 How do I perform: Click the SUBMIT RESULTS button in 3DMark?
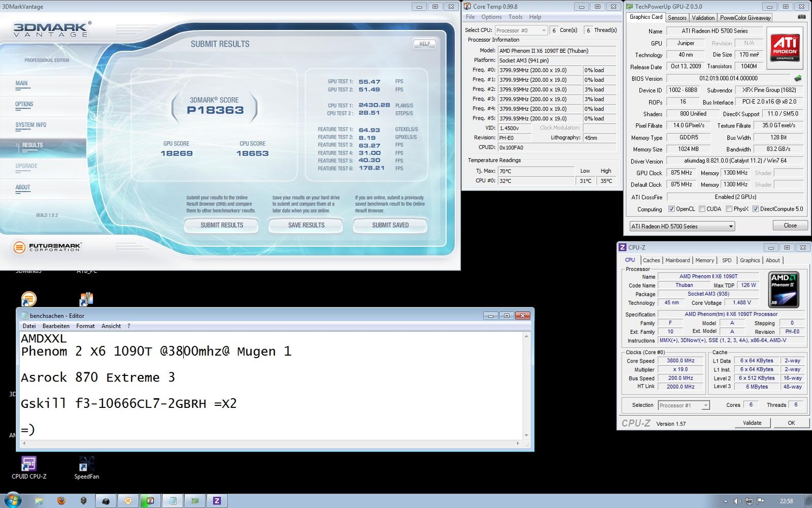[221, 226]
